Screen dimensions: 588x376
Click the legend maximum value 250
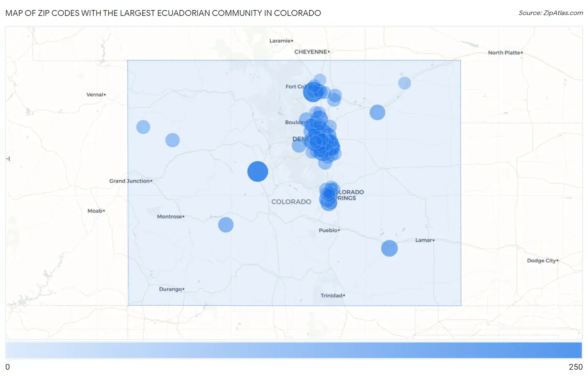tap(575, 367)
